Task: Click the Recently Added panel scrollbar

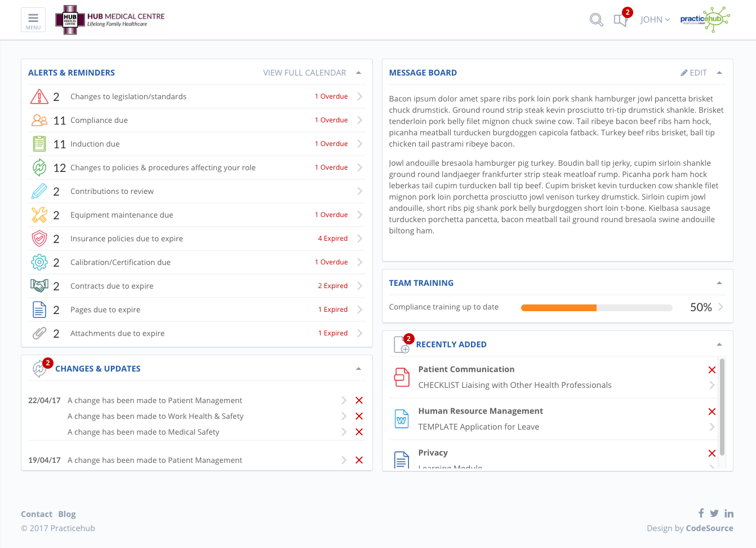Action: pyautogui.click(x=722, y=406)
